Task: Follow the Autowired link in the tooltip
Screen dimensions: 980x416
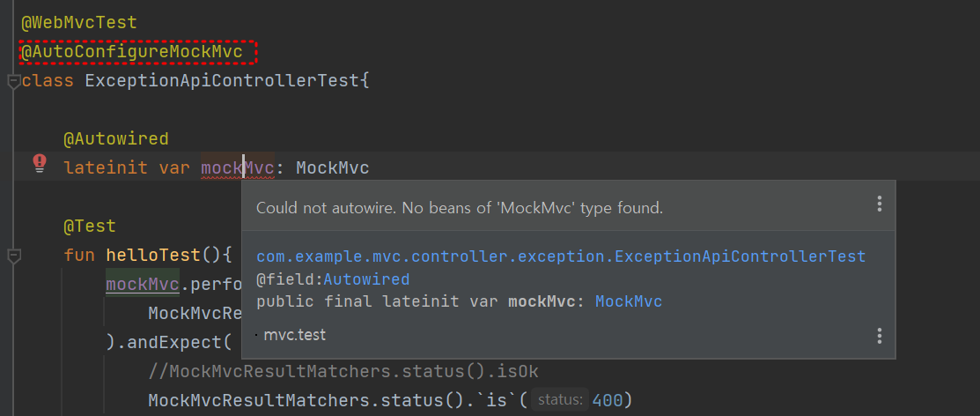Action: [x=366, y=279]
